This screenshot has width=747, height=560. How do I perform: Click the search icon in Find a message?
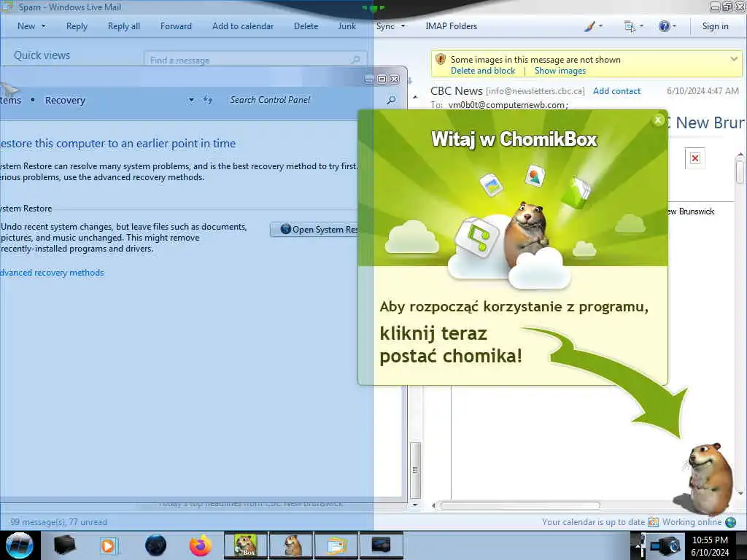[355, 60]
